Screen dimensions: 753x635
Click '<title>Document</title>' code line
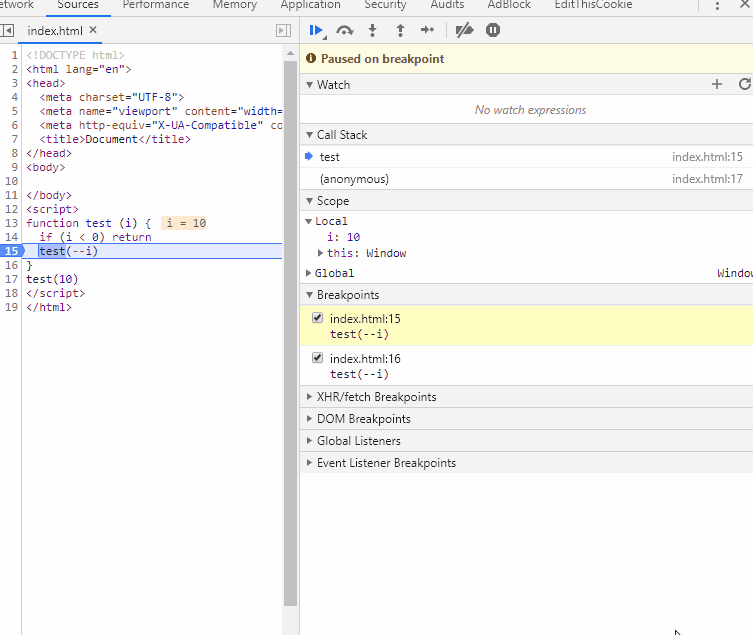pyautogui.click(x=115, y=139)
